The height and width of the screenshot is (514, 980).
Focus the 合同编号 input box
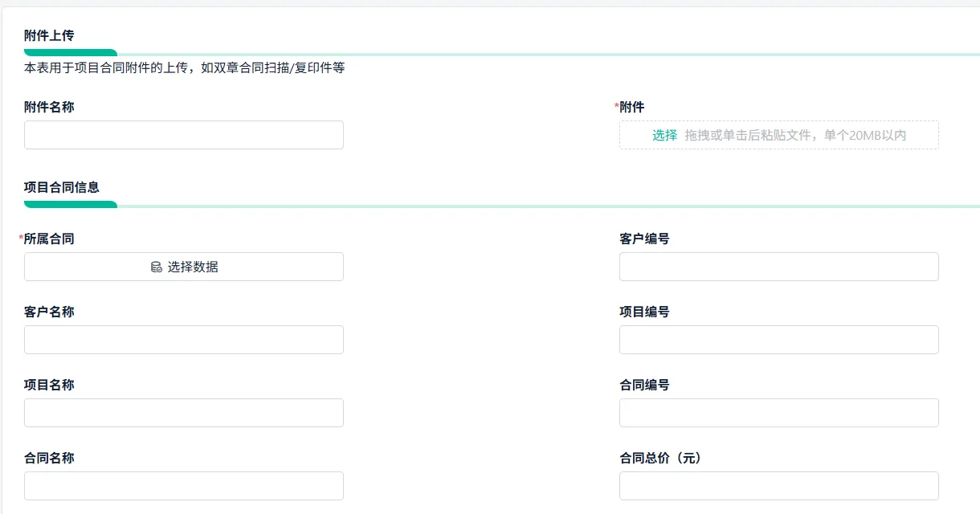pyautogui.click(x=779, y=413)
